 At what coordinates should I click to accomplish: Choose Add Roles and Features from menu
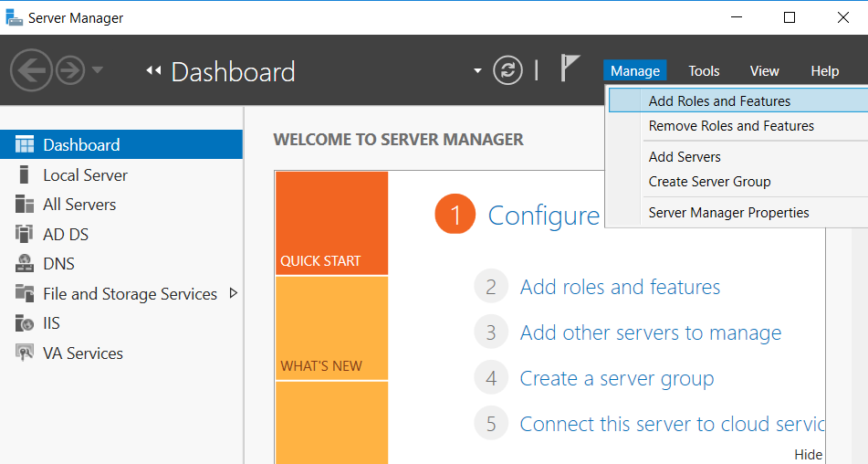(x=738, y=100)
